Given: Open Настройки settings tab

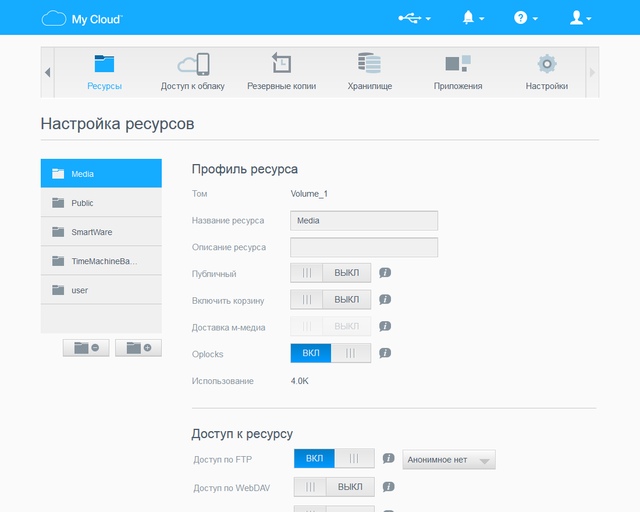Looking at the screenshot, I should (547, 72).
